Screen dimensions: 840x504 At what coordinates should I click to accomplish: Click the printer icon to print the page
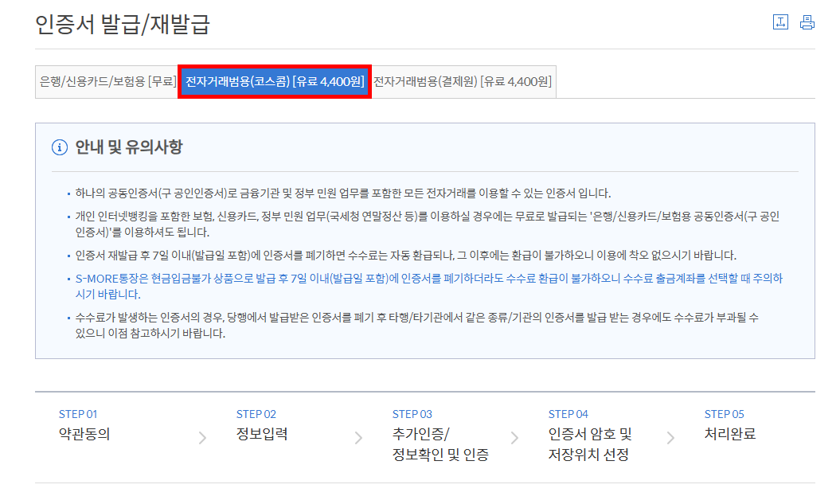click(x=807, y=22)
